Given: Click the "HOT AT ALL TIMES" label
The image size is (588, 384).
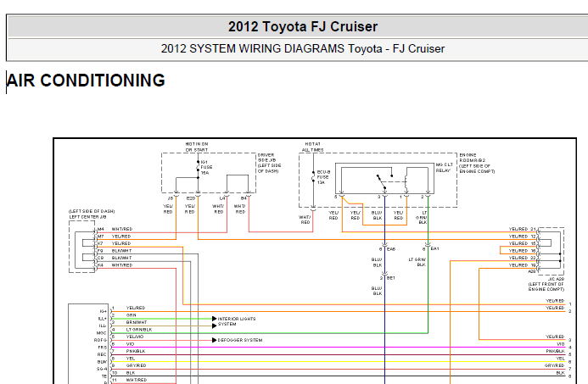Looking at the screenshot, I should (x=312, y=147).
